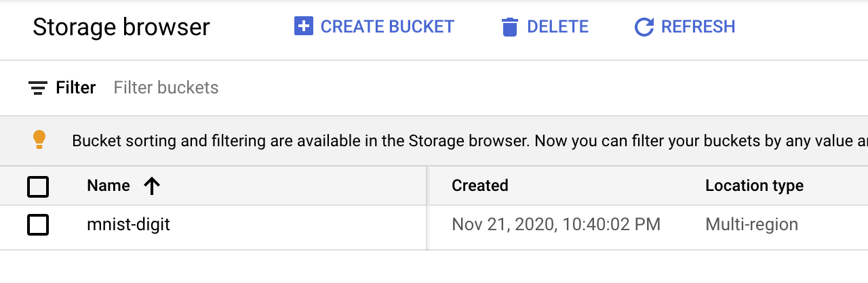Click the plus icon for Create Bucket
Viewport: 868px width, 283px height.
coord(304,26)
